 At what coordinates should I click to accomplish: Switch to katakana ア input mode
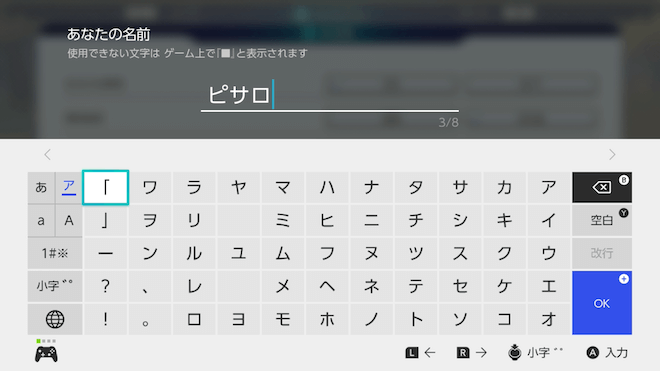tap(69, 187)
